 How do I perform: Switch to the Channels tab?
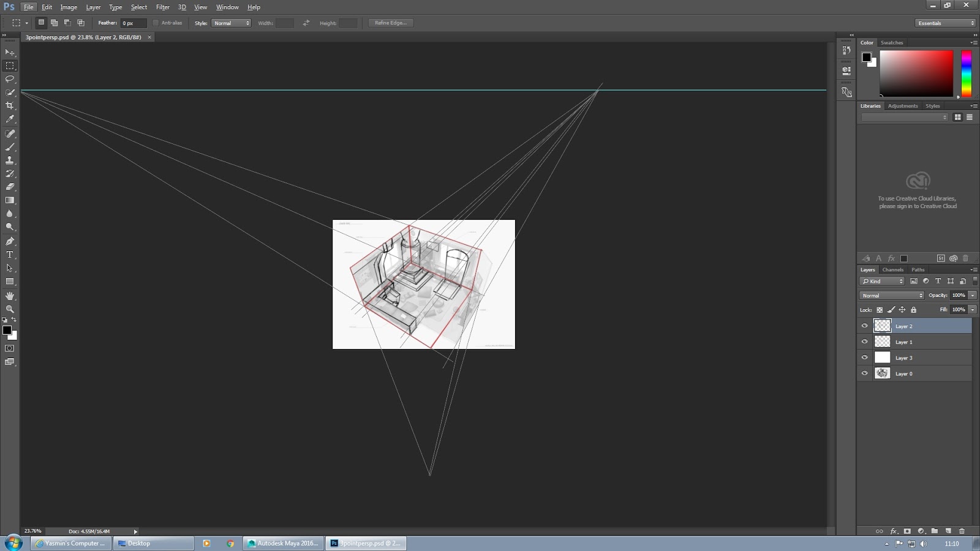point(892,269)
